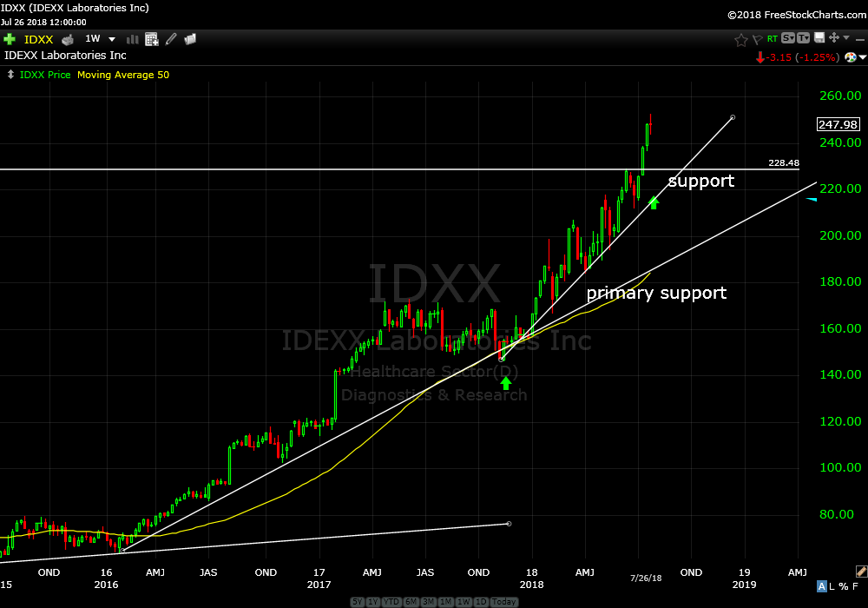The image size is (868, 608).
Task: Select the 5Y range tab
Action: pos(357,602)
